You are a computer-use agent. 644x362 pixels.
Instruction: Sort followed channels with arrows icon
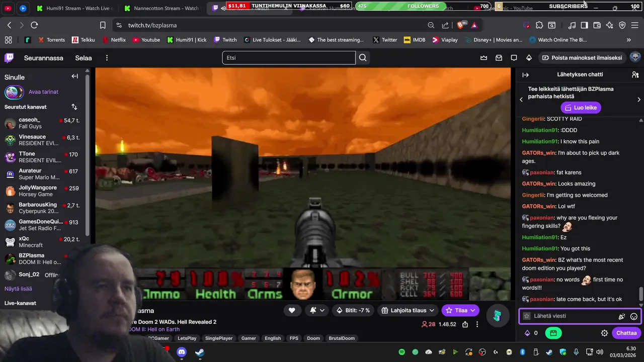(x=74, y=107)
